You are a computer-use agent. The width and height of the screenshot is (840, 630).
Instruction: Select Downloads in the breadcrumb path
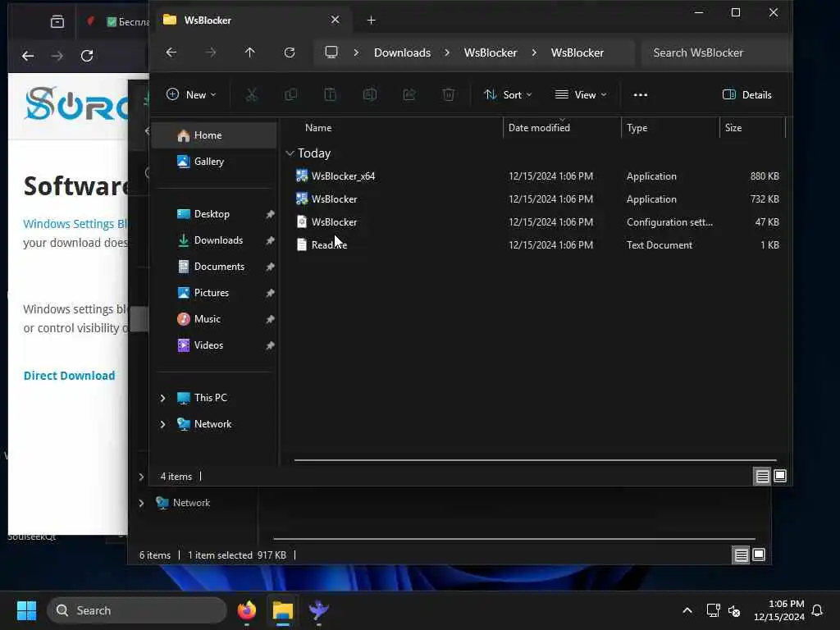tap(402, 52)
